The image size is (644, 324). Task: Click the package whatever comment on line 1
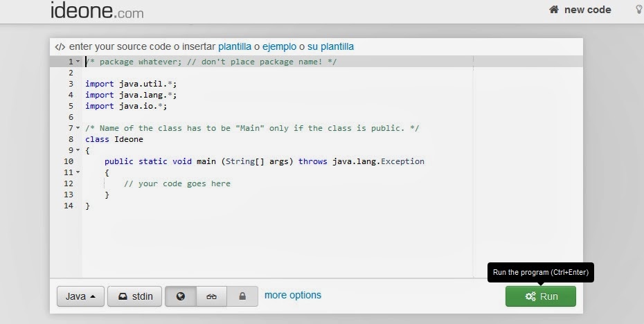coord(211,62)
